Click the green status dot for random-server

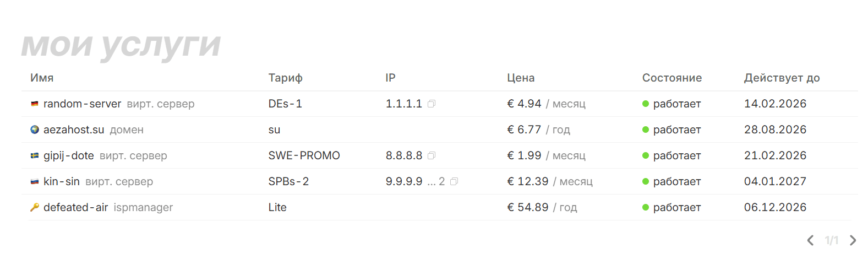pos(646,104)
